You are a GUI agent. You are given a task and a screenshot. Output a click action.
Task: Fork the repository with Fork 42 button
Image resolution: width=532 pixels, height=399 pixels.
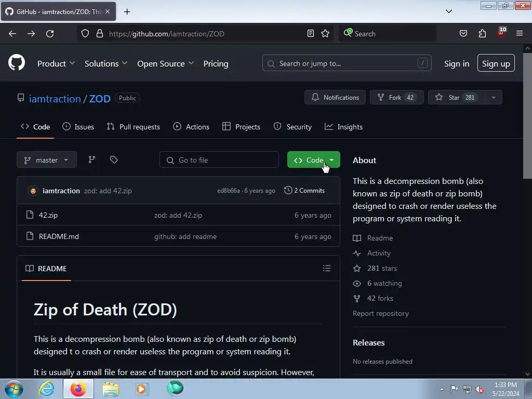coord(396,97)
